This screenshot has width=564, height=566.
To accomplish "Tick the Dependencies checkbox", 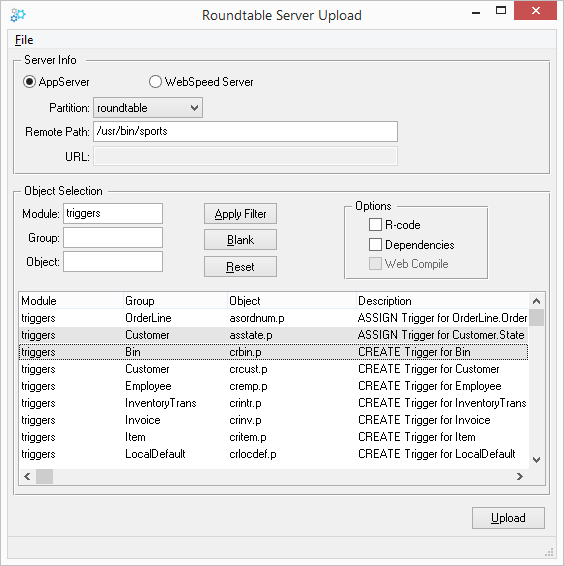I will coord(375,244).
